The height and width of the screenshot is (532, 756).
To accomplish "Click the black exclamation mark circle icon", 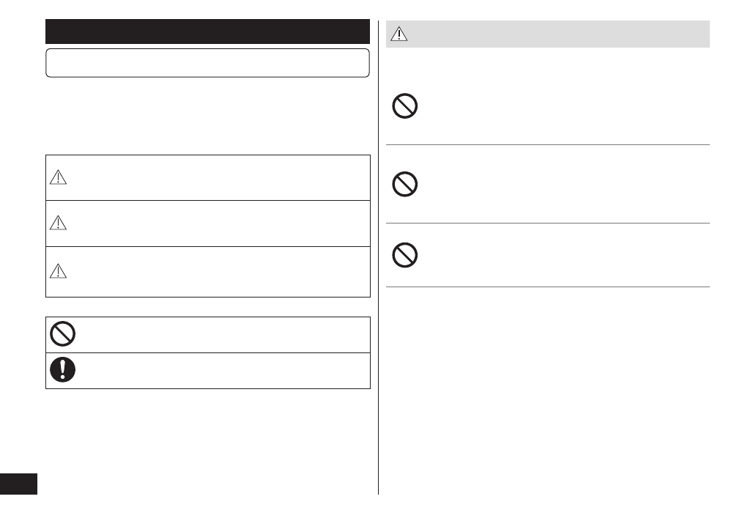I will pos(62,370).
